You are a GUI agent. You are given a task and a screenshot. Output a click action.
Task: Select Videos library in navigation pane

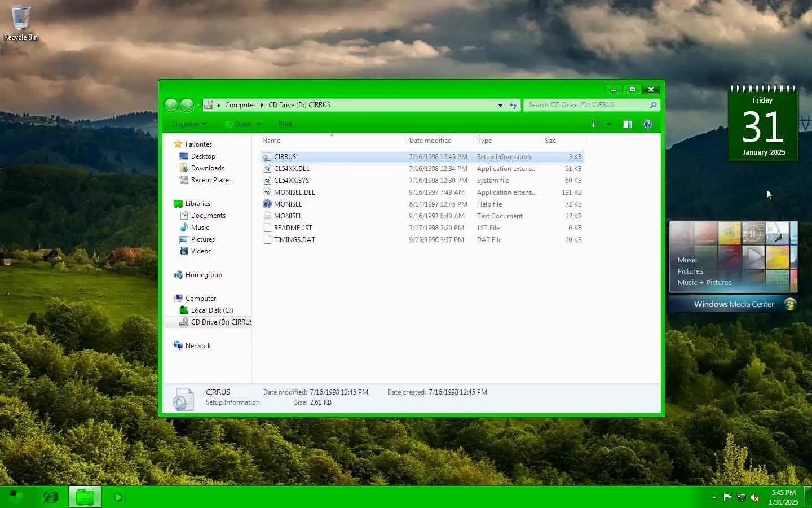tap(201, 251)
